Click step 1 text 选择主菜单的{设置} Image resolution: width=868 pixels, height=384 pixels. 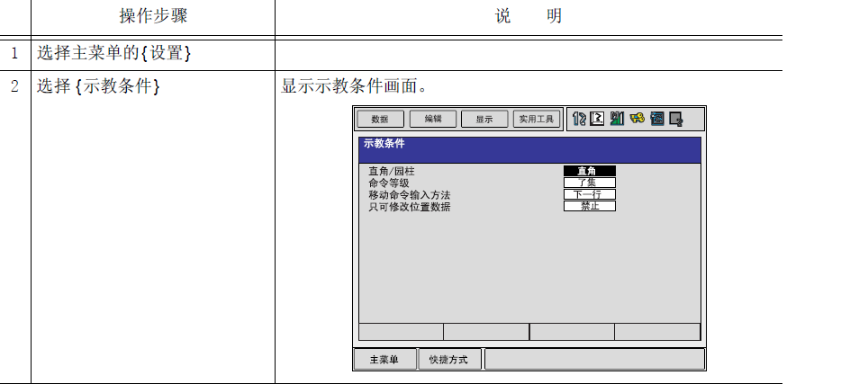coord(114,54)
